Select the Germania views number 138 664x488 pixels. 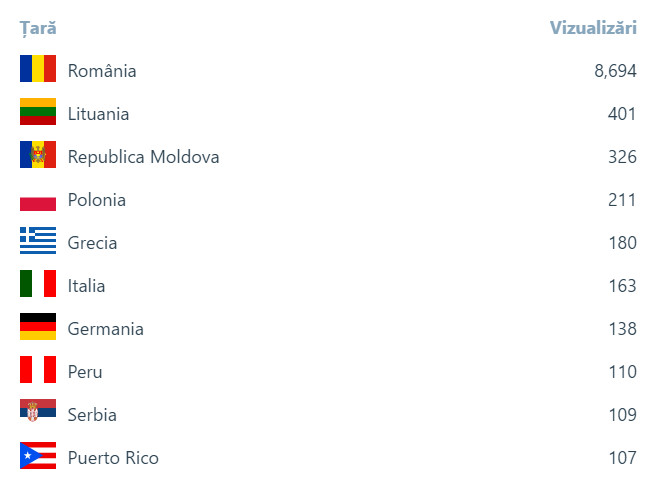tap(622, 329)
